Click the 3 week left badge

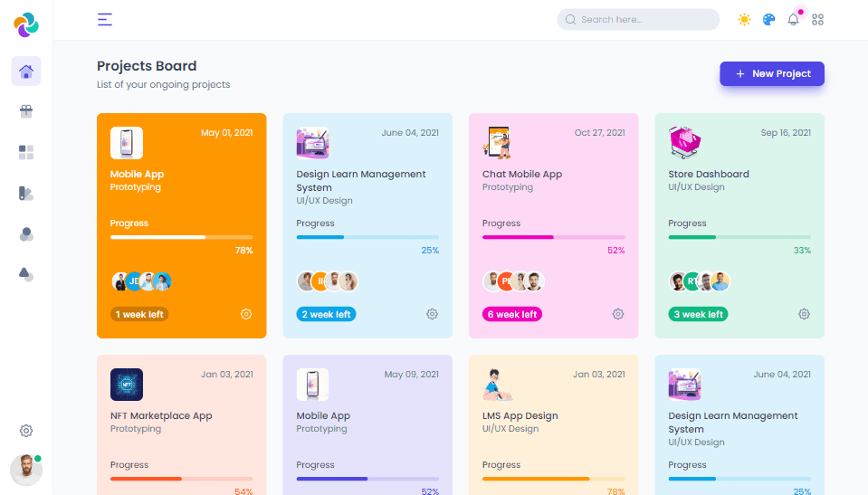[x=698, y=314]
